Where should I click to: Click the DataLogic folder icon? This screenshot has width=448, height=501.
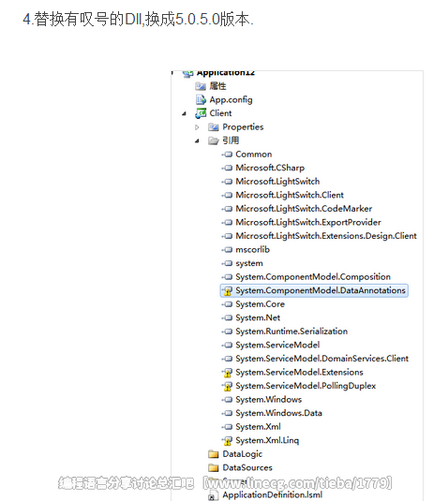(x=214, y=454)
